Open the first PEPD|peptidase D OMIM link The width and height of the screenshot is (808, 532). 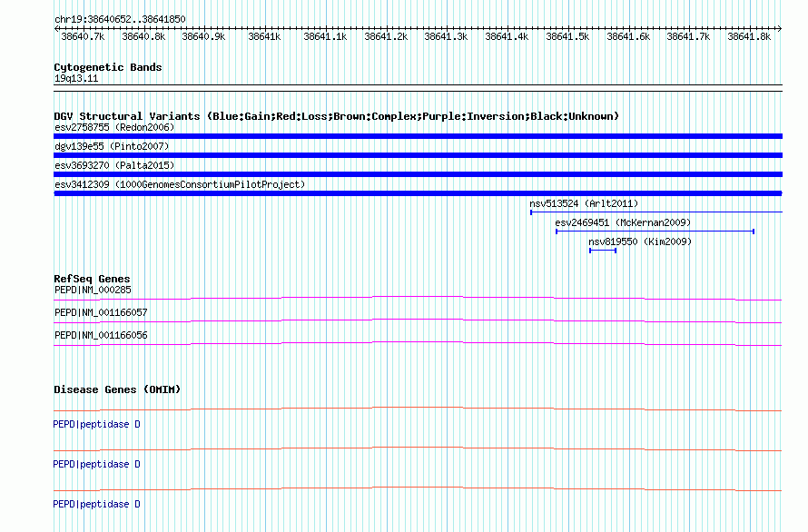pos(96,424)
